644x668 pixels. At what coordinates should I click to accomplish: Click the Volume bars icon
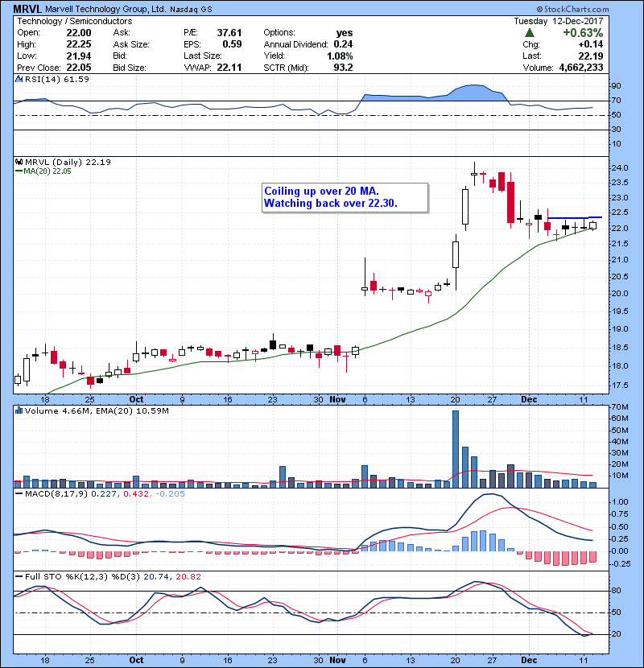[19, 411]
